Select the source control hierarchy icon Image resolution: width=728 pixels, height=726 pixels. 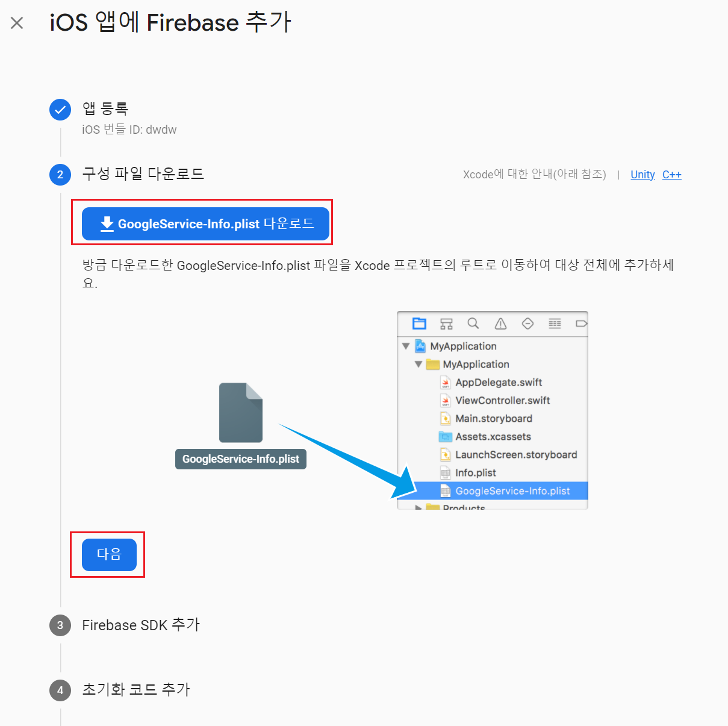click(x=446, y=324)
